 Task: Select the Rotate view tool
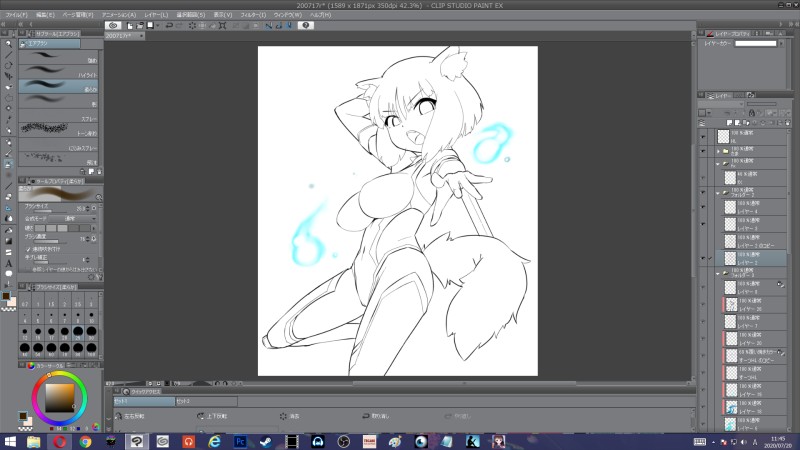[8, 65]
